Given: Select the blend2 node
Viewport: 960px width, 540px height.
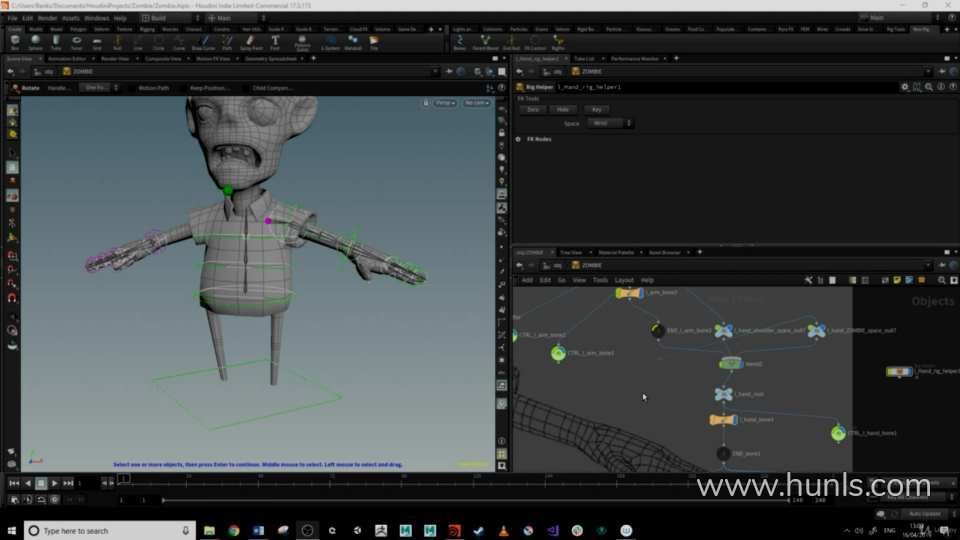Looking at the screenshot, I should [x=730, y=364].
